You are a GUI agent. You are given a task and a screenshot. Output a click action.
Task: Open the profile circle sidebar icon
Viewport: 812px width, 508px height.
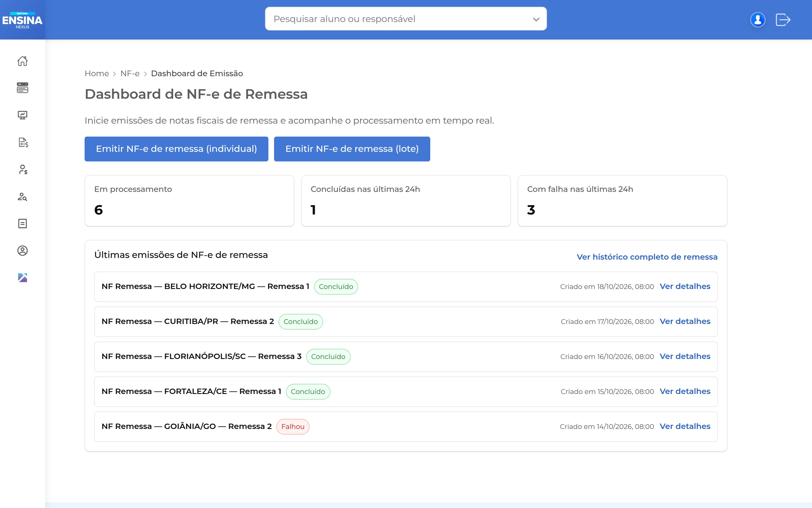point(23,251)
